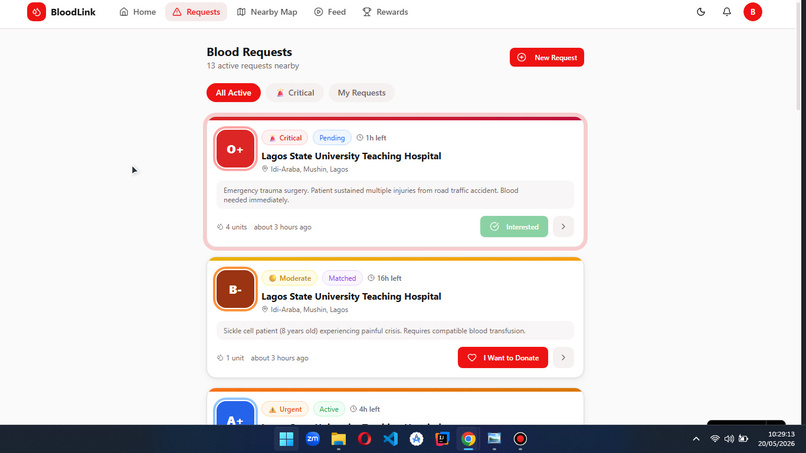Click the 4 units label
The height and width of the screenshot is (453, 806).
[x=232, y=227]
